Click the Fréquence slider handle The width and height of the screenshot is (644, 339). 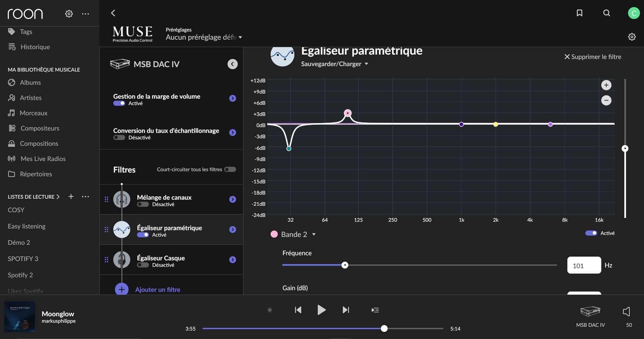(345, 265)
